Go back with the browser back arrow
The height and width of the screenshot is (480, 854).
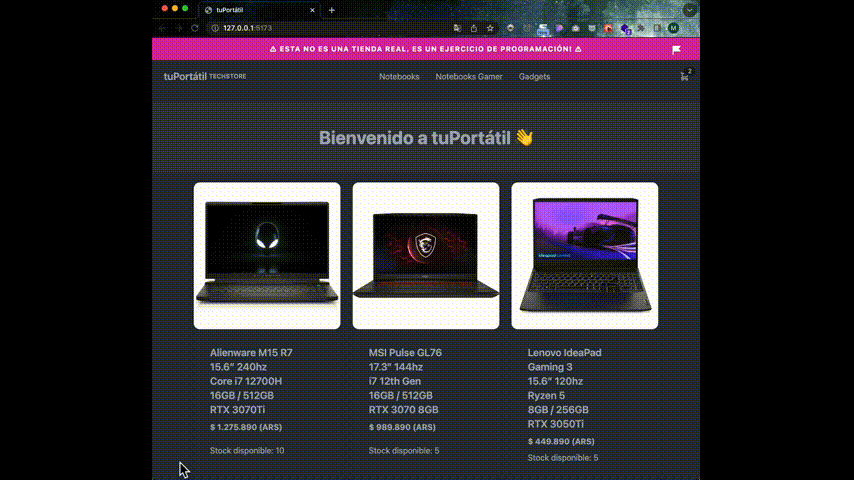pos(162,28)
